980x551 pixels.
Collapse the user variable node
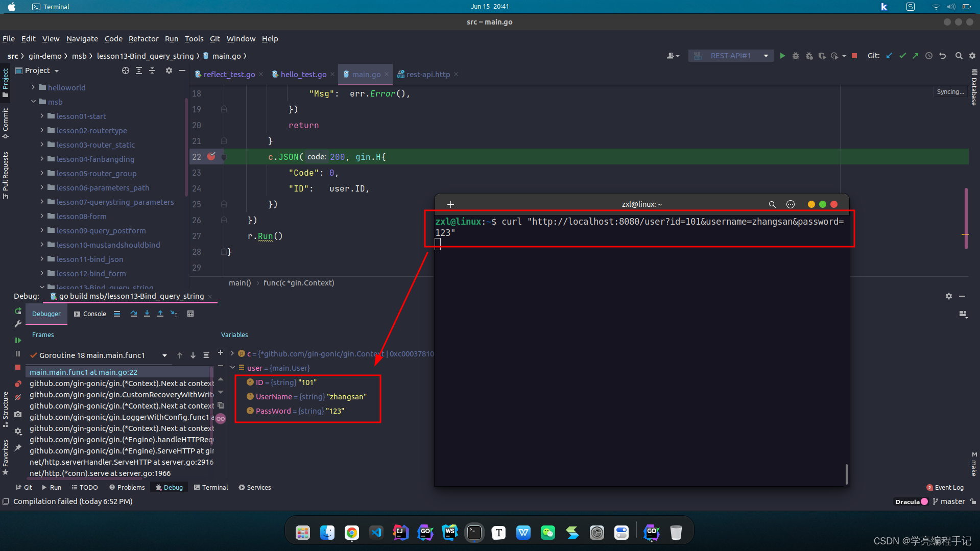pyautogui.click(x=232, y=368)
